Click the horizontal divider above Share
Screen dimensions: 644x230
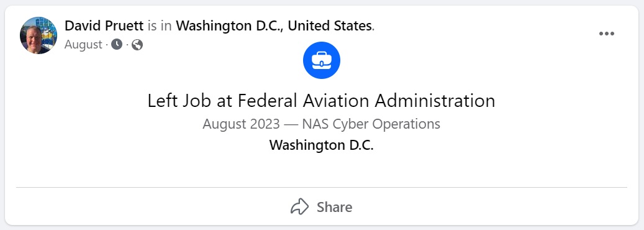pyautogui.click(x=322, y=187)
